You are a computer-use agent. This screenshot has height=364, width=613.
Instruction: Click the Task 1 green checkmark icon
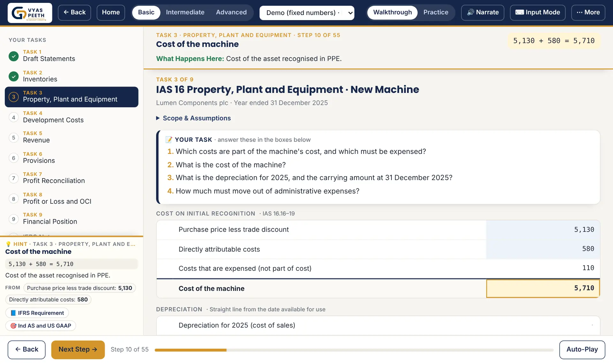coord(13,56)
